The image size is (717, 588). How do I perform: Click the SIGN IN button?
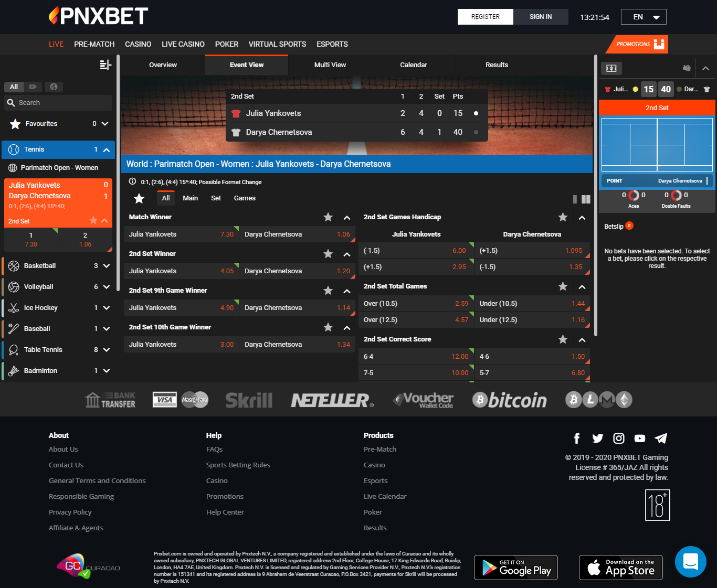pyautogui.click(x=541, y=17)
